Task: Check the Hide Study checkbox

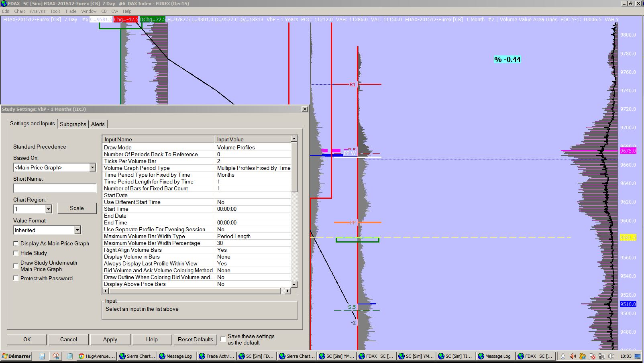Action: tap(16, 253)
